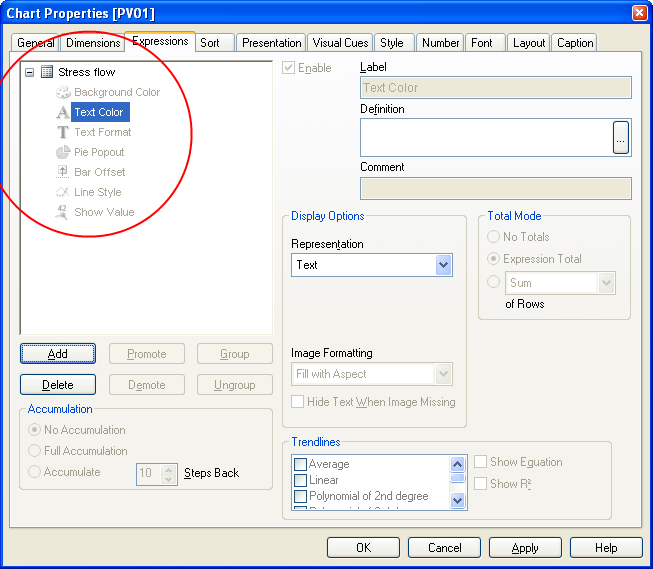Image resolution: width=653 pixels, height=569 pixels.
Task: Open expression editor with ellipsis button
Action: click(x=621, y=137)
